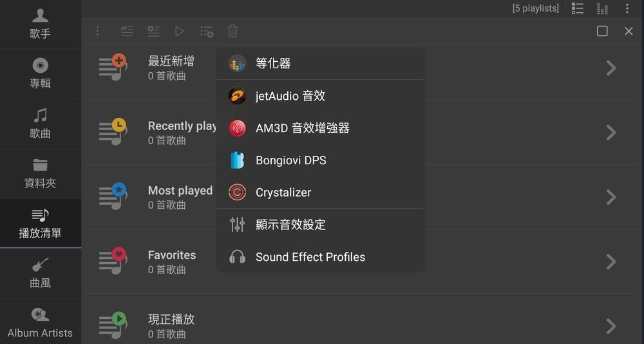Viewport: 644px width, 344px height.
Task: Select jetAudio 音效 from popup menu
Action: tap(290, 96)
